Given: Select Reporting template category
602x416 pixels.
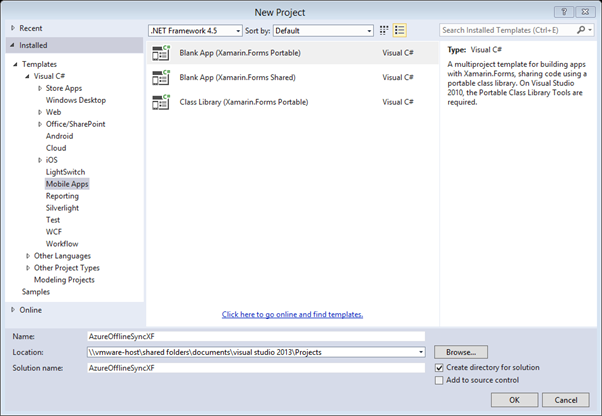Looking at the screenshot, I should 62,196.
